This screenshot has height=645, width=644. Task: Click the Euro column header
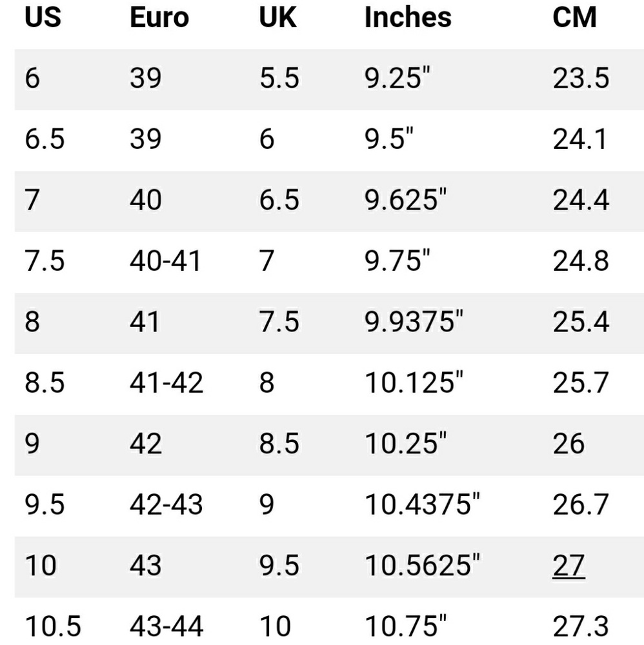coord(159,17)
